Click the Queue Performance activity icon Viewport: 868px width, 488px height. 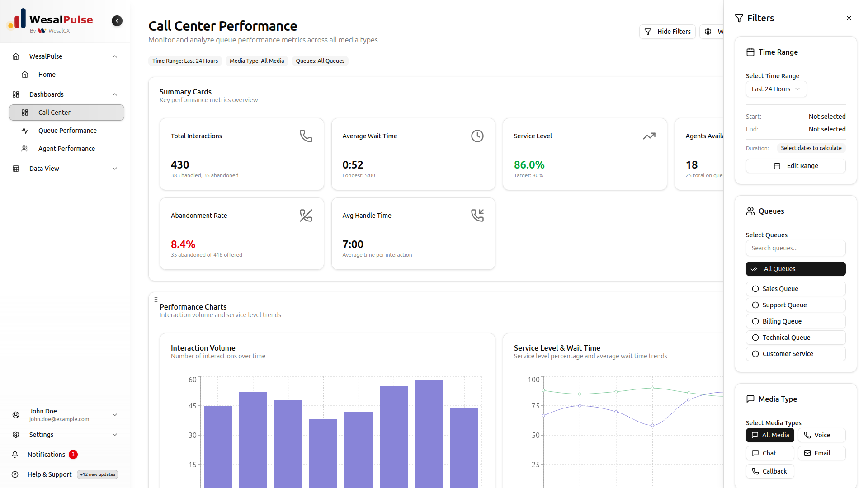(x=25, y=131)
